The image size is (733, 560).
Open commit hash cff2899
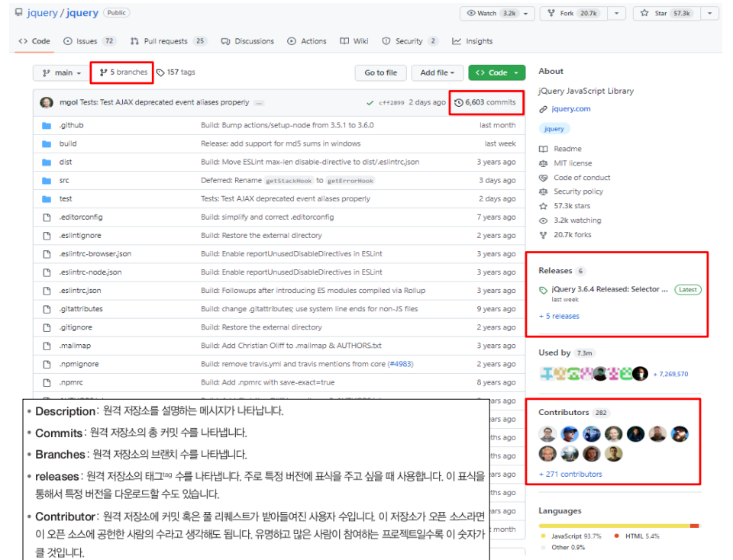pyautogui.click(x=391, y=103)
